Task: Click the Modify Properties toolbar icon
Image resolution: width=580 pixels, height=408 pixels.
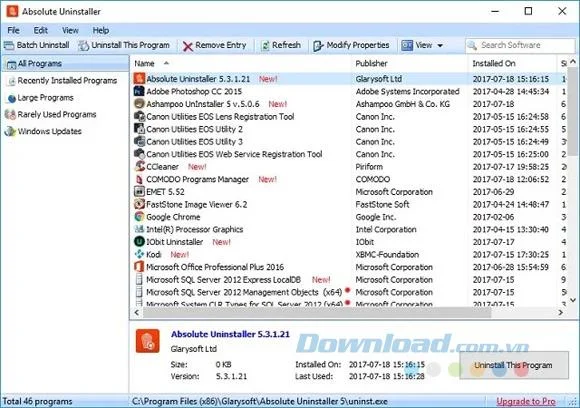Action: click(318, 46)
